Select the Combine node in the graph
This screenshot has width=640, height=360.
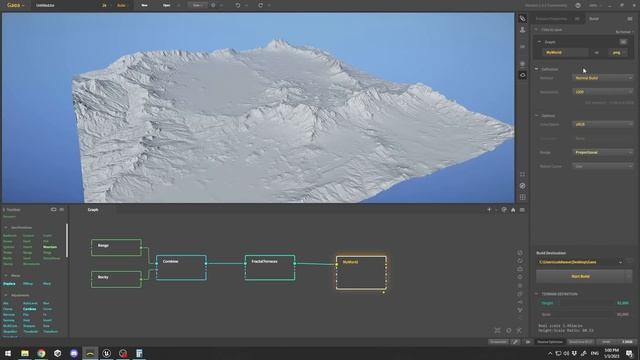[x=181, y=267]
